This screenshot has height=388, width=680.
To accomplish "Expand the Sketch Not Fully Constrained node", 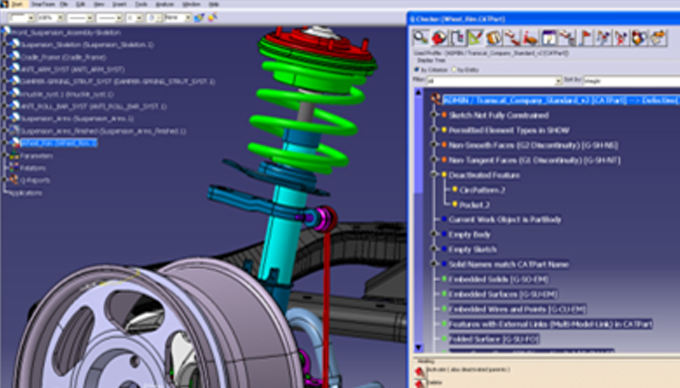I will pos(433,115).
